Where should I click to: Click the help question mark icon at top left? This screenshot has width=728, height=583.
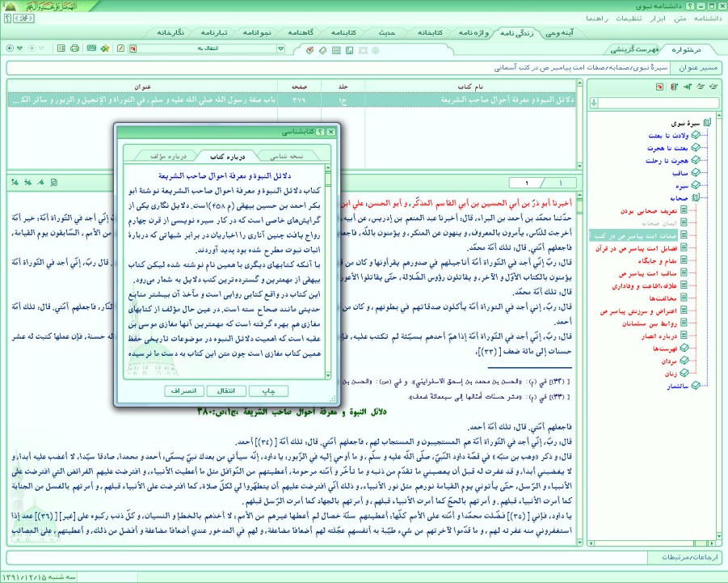point(7,18)
